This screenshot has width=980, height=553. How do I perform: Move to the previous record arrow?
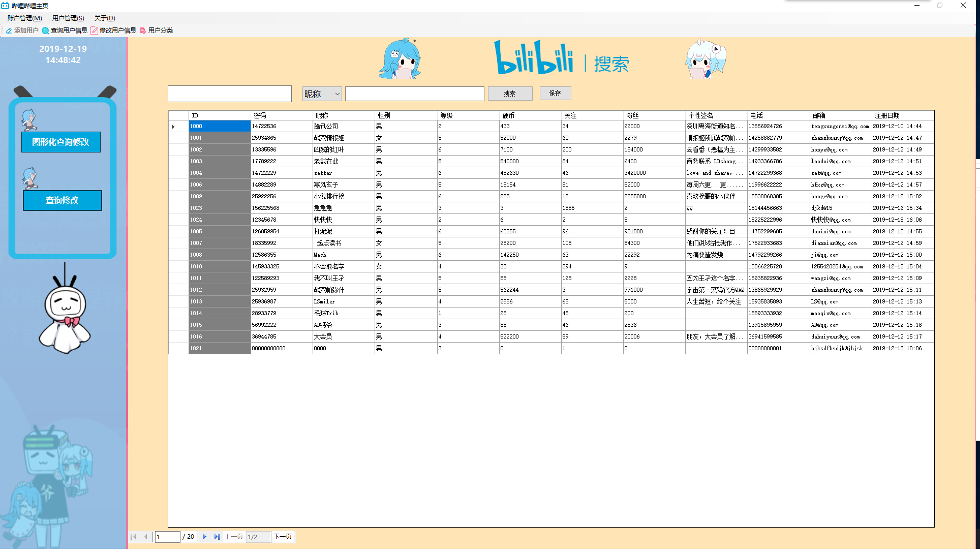[145, 537]
